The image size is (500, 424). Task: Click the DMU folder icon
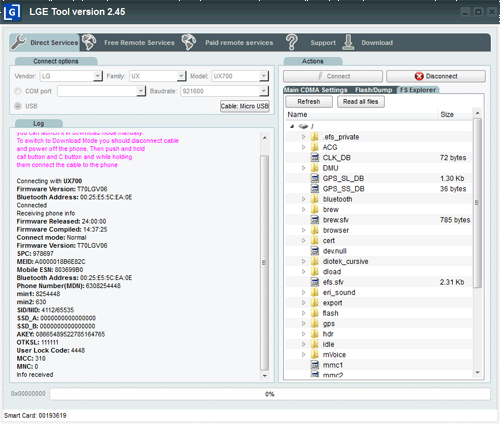pyautogui.click(x=314, y=168)
